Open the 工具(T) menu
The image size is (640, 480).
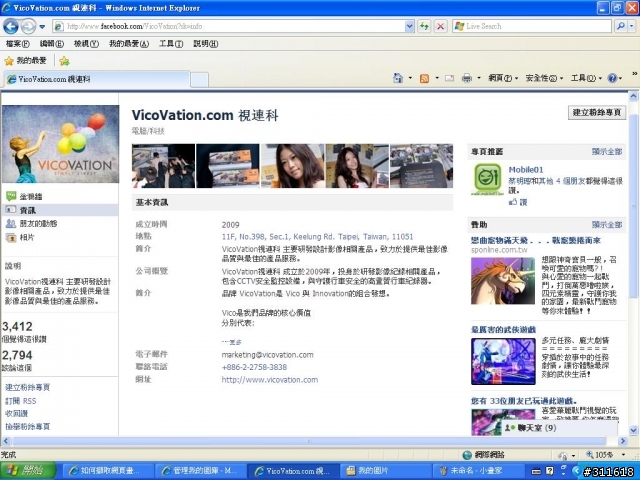coord(171,43)
